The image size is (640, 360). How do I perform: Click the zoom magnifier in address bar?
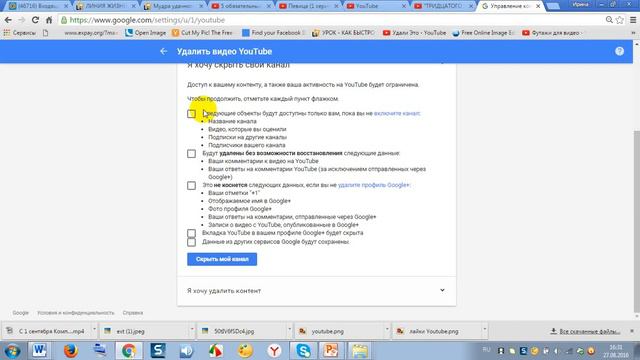point(609,20)
